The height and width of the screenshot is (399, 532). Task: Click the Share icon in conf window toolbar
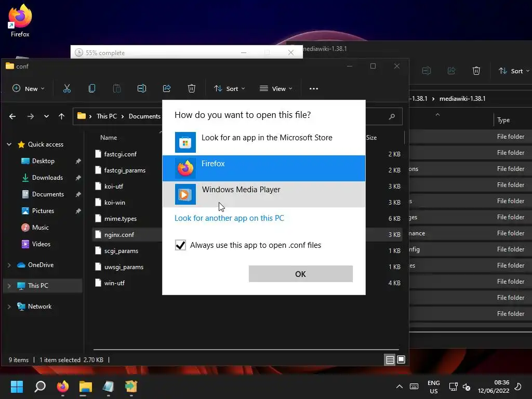167,88
